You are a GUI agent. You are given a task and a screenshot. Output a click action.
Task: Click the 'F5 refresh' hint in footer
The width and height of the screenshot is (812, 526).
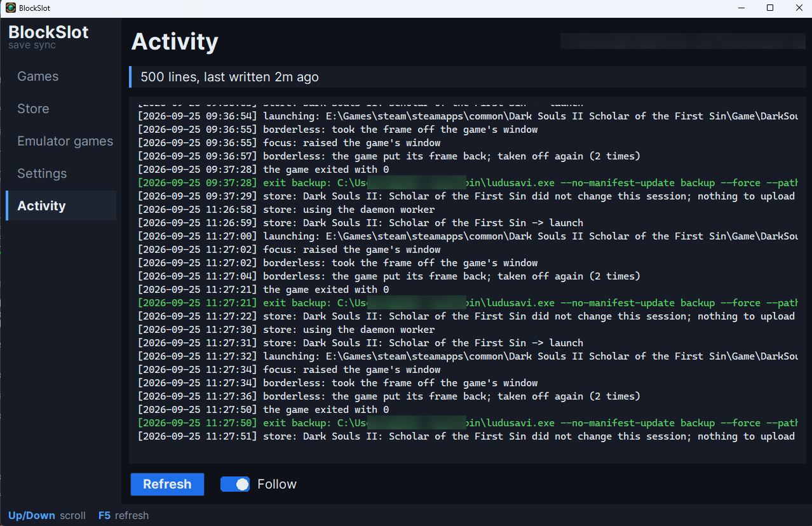(123, 515)
